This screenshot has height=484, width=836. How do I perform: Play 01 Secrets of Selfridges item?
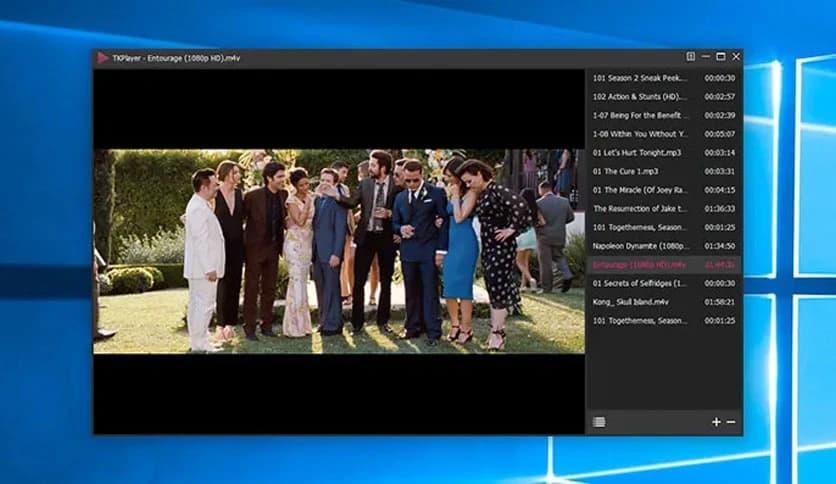640,283
